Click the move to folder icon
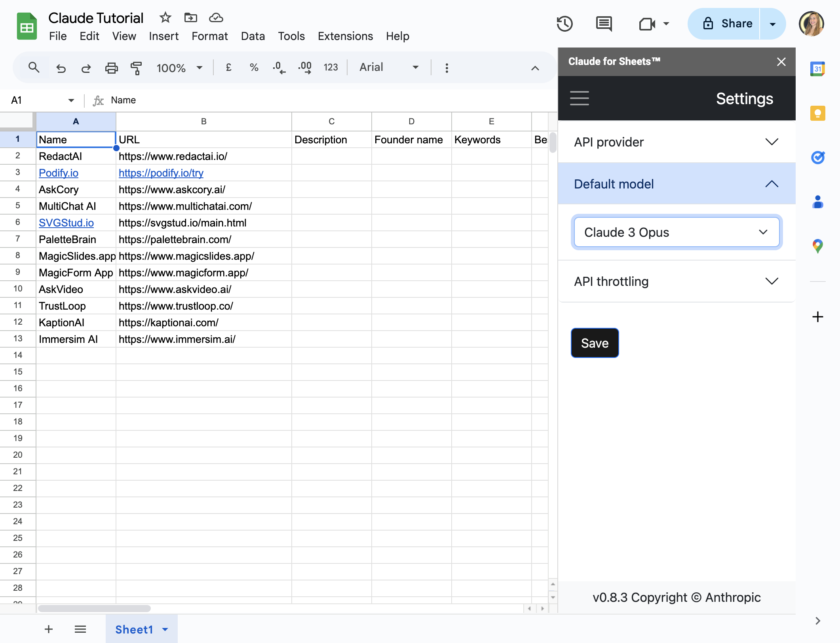The image size is (840, 643). click(x=191, y=18)
